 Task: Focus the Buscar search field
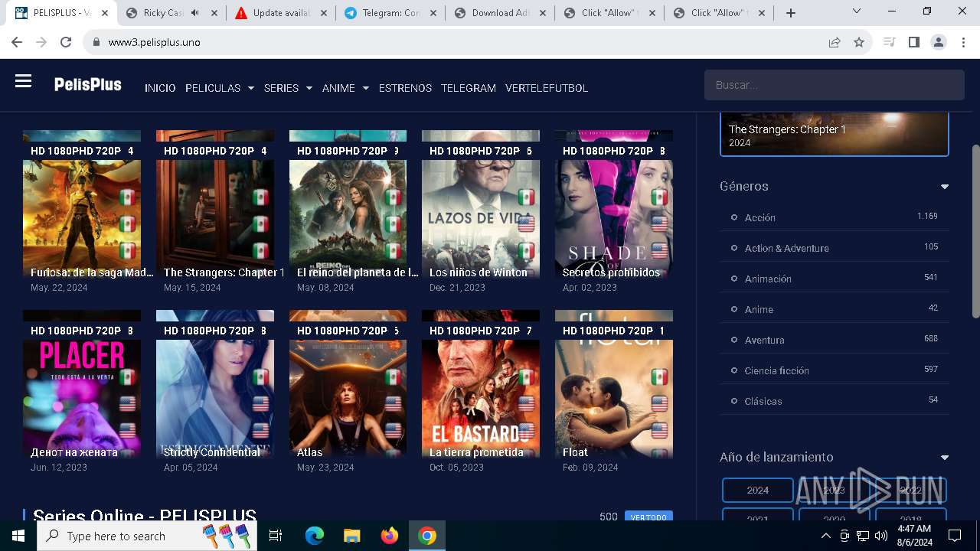coord(835,85)
